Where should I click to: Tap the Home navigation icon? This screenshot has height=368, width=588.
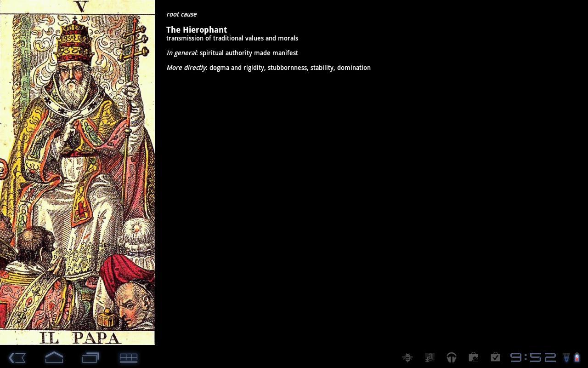point(53,357)
